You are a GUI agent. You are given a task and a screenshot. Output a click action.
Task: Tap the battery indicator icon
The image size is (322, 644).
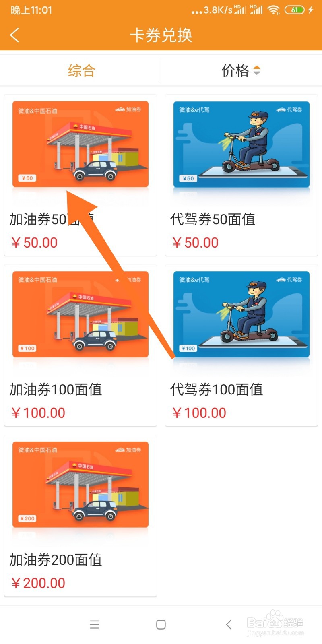[x=295, y=10]
